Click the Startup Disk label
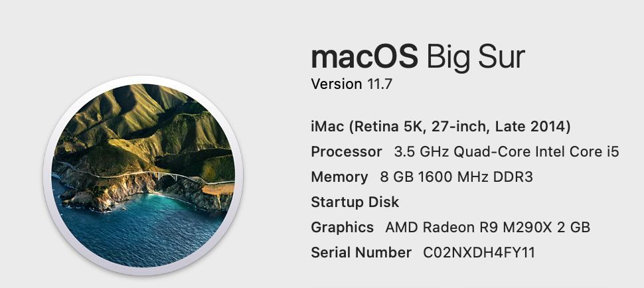 click(355, 202)
